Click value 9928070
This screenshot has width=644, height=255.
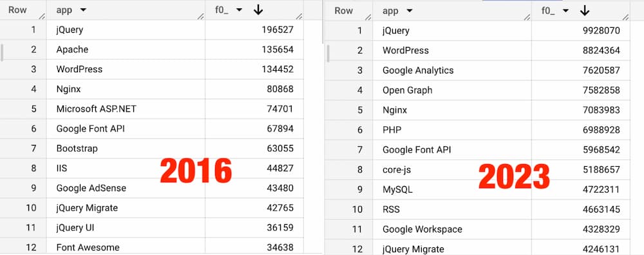[601, 30]
